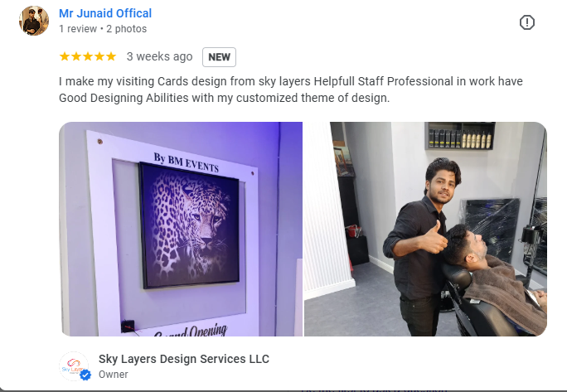
Task: Click the shelf of bottles in barber photo
Action: click(x=460, y=136)
